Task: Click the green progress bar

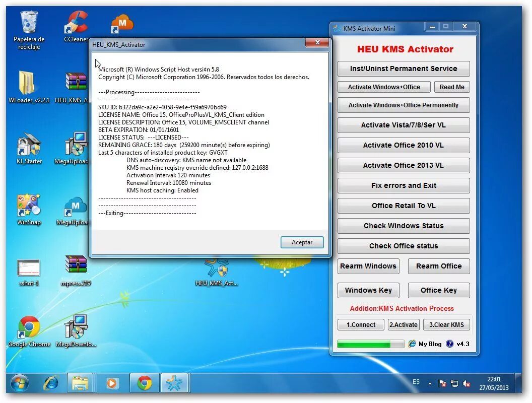Action: tap(370, 344)
